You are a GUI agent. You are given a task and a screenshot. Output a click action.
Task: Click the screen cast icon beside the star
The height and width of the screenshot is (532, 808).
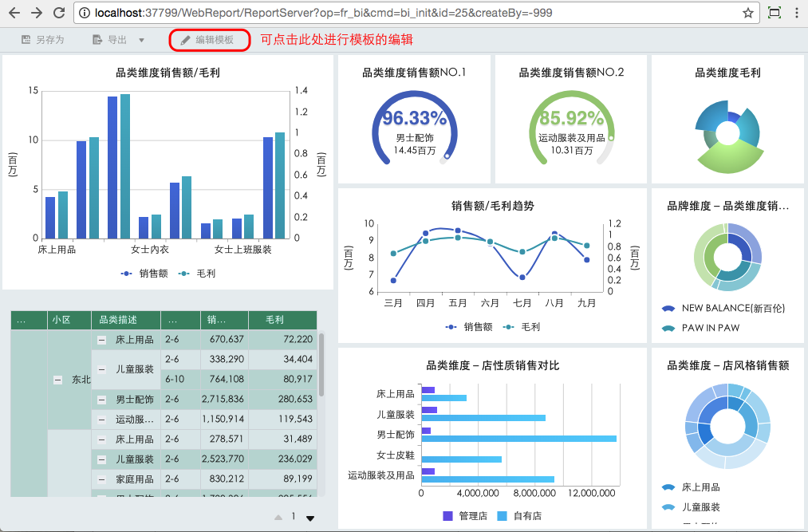pyautogui.click(x=774, y=13)
